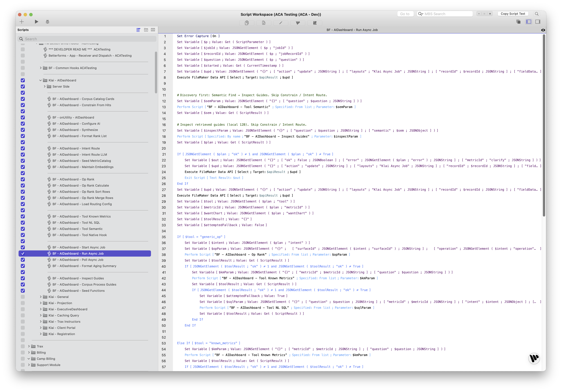
Task: Click script editor vertical scrollbar
Action: (x=544, y=125)
